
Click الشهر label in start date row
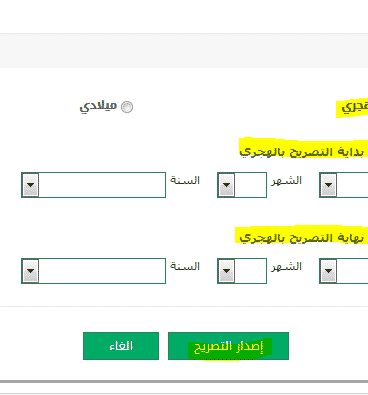click(286, 180)
